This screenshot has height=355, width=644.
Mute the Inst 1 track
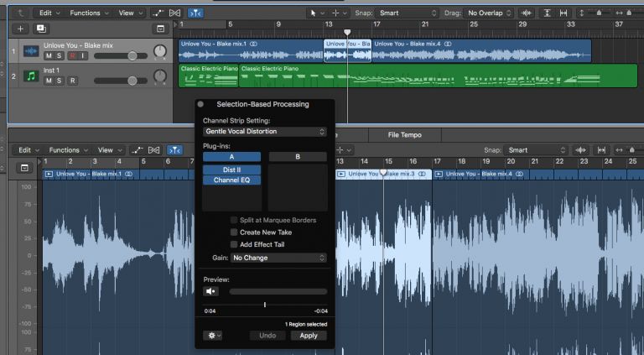click(49, 81)
